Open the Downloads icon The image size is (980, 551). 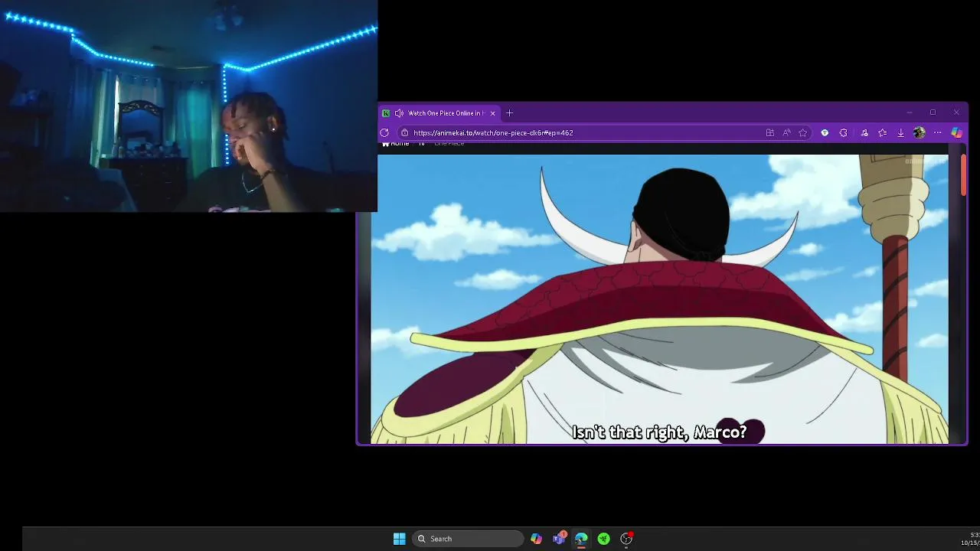(900, 132)
